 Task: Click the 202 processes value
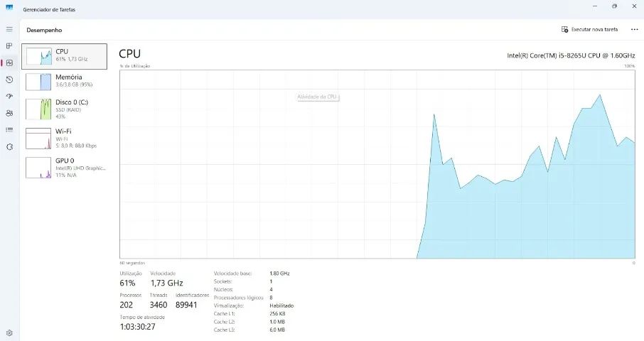coord(126,305)
